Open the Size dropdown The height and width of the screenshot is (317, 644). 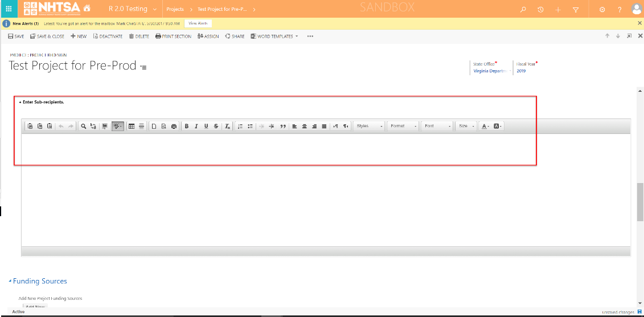pos(466,126)
